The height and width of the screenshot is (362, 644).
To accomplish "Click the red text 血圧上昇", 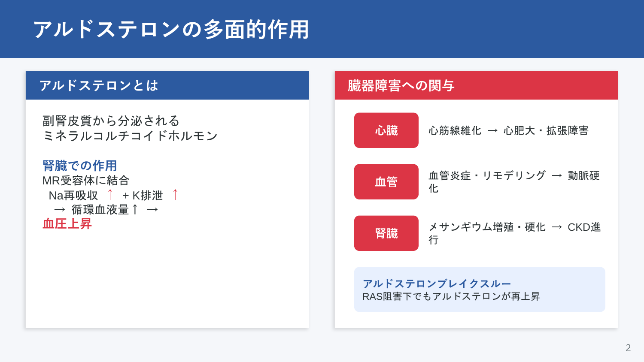I will (67, 223).
